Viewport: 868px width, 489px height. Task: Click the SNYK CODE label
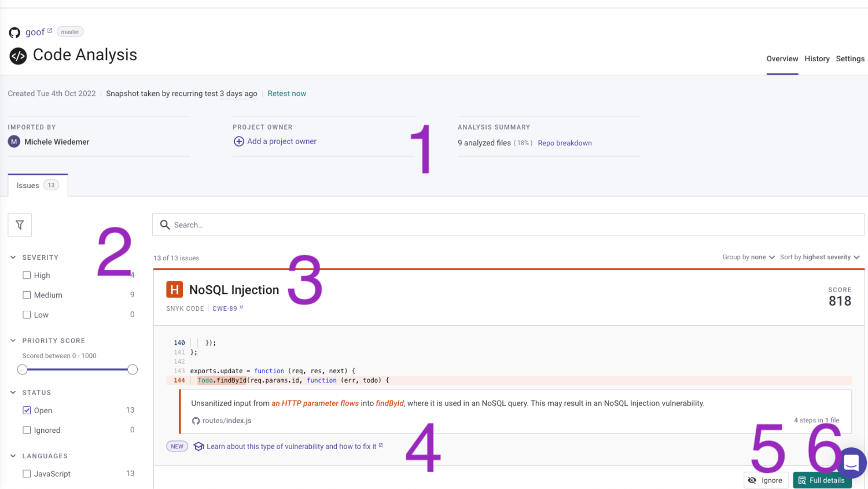tap(185, 308)
